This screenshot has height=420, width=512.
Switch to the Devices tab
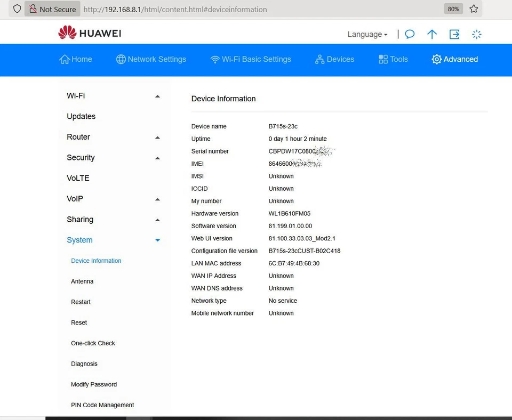(x=334, y=59)
